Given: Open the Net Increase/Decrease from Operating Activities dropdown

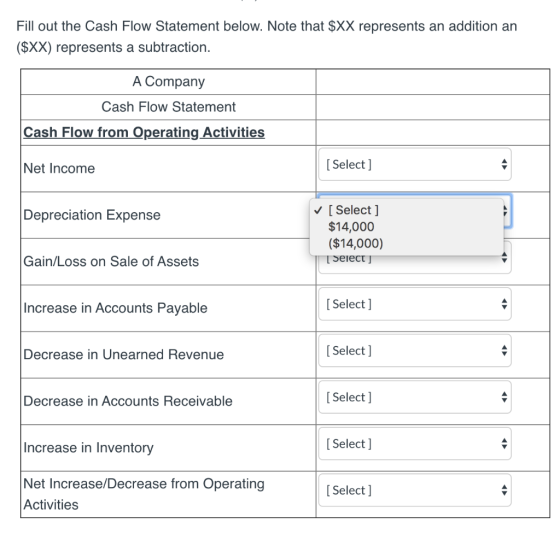Looking at the screenshot, I should pos(415,490).
